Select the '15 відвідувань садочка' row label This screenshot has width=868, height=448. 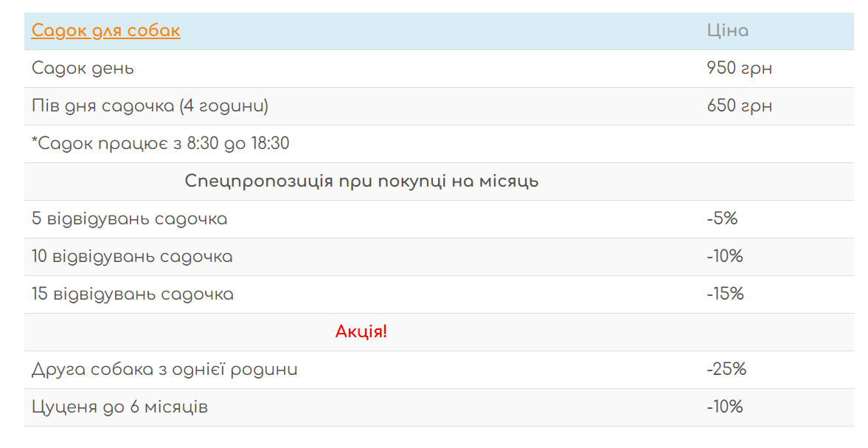coord(133,294)
